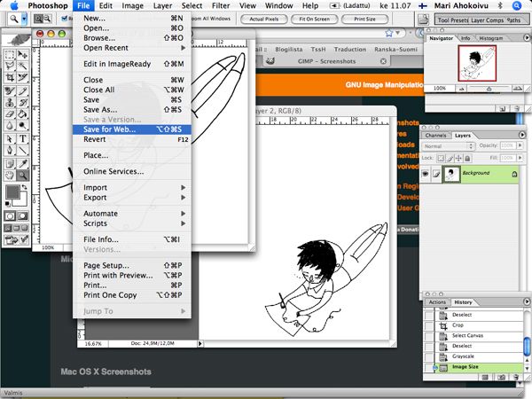Viewport: 532px width, 399px height.
Task: Select the Type tool
Action: pos(23,138)
